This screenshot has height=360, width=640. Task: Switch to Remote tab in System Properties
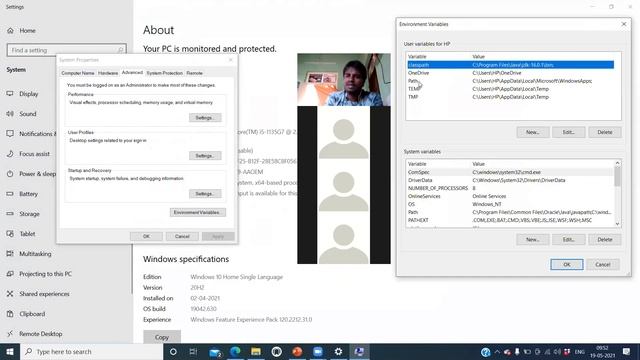(x=194, y=73)
